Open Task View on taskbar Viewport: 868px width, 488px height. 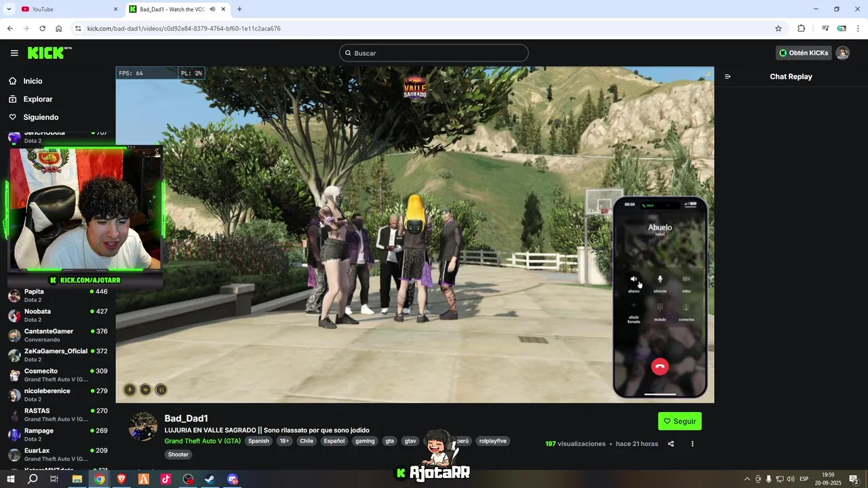coord(54,479)
